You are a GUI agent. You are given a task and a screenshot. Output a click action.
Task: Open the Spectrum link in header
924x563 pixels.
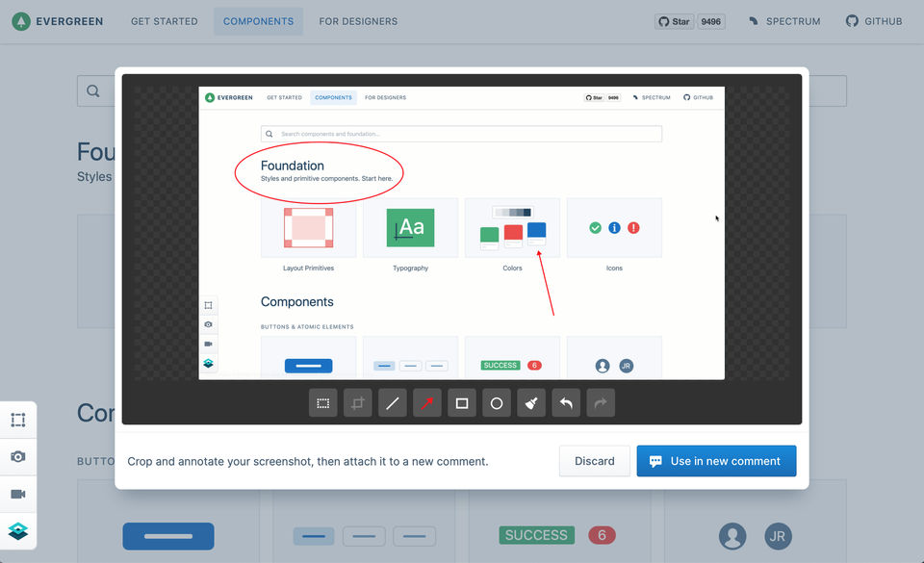784,21
